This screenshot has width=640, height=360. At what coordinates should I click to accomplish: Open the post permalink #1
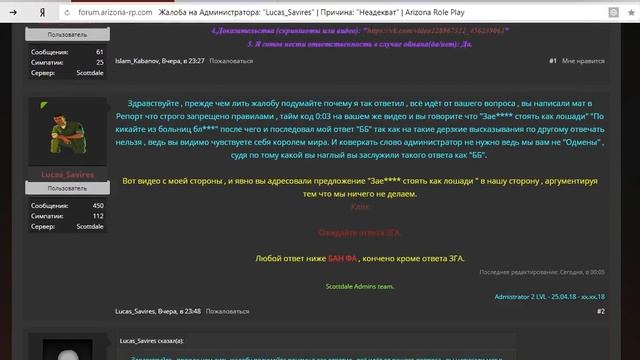tap(553, 61)
